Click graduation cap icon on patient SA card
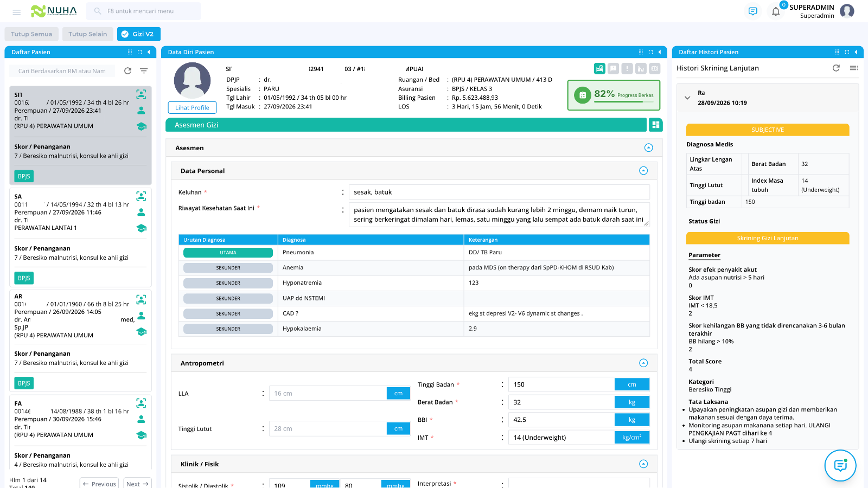 coord(141,228)
